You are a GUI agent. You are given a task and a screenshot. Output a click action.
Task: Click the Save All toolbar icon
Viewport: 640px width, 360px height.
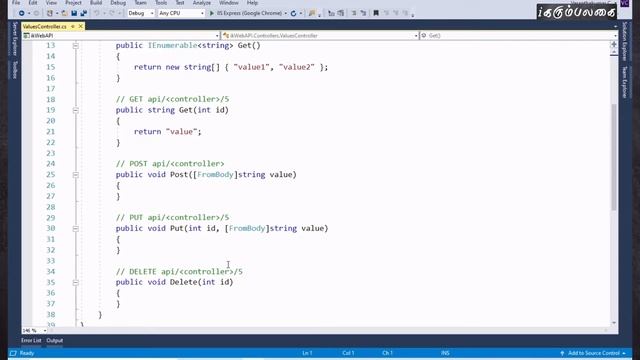coord(84,13)
